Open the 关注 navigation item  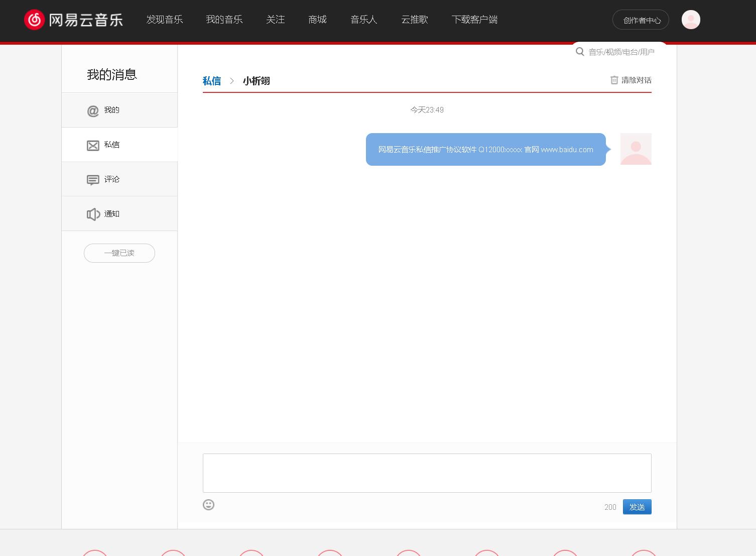point(275,20)
